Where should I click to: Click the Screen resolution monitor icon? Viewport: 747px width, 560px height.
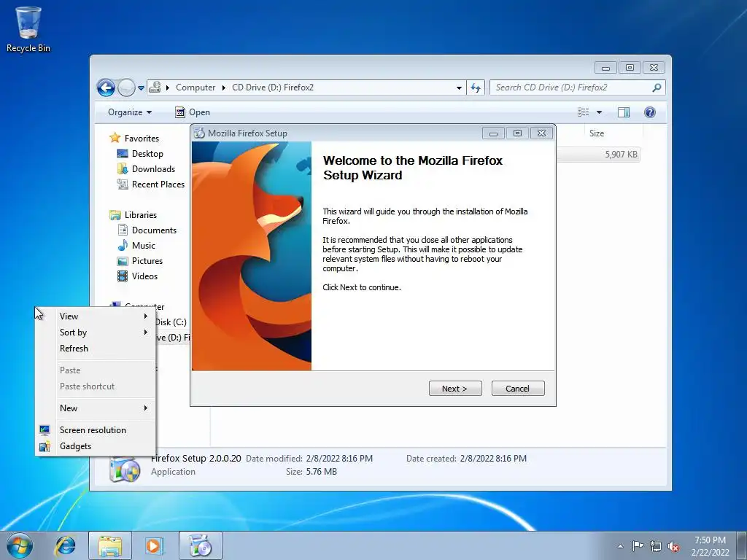(x=44, y=430)
